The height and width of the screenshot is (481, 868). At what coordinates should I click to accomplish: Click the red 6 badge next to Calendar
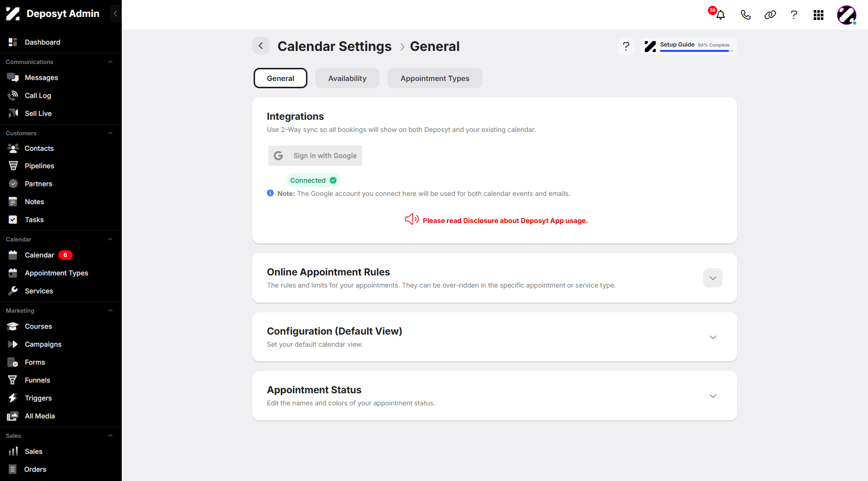(x=65, y=255)
